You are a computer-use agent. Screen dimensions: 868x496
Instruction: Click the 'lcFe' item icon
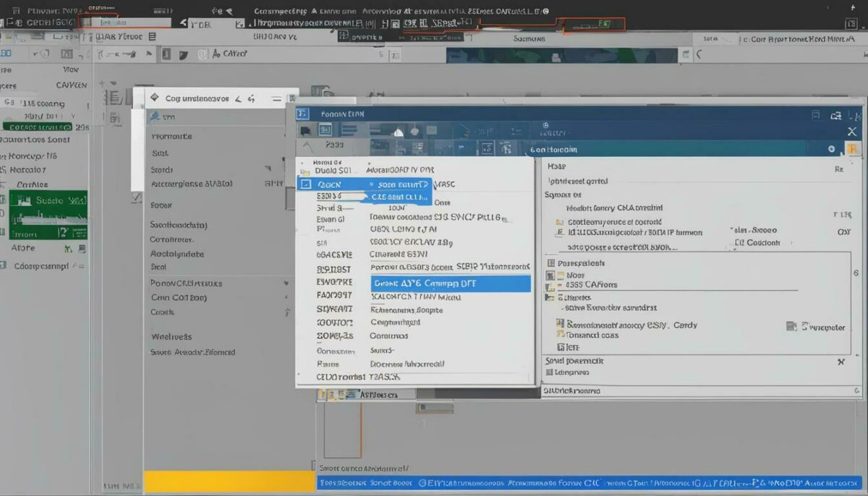(x=559, y=347)
